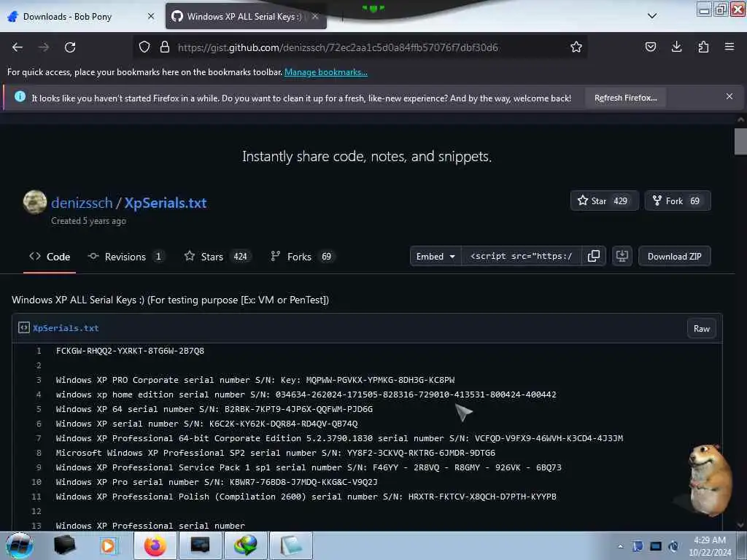Click the network tray icon
The image size is (747, 560).
(656, 546)
